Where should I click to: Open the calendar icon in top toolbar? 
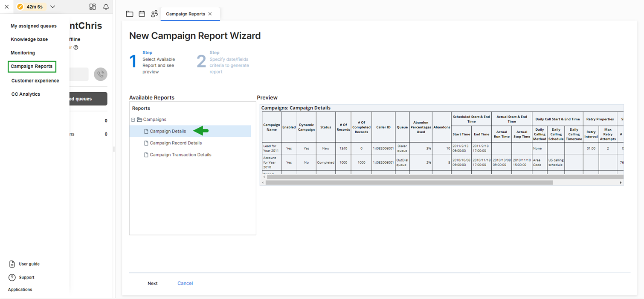coord(142,14)
